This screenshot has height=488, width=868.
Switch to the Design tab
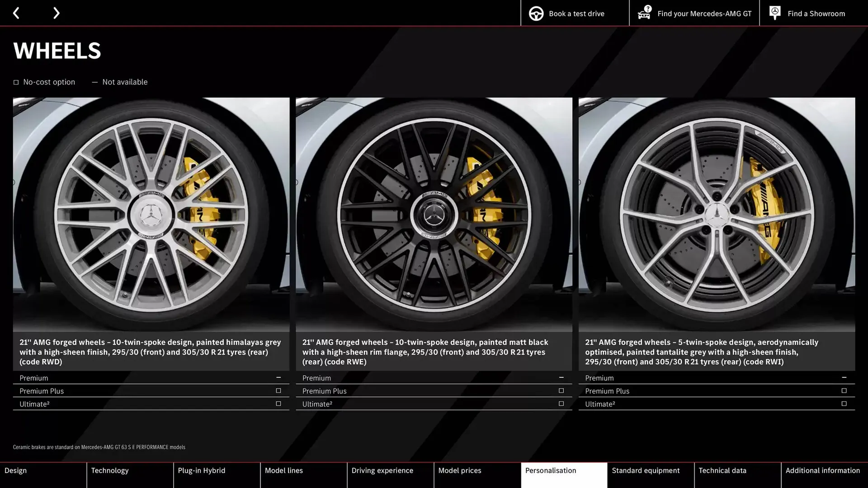pos(43,475)
